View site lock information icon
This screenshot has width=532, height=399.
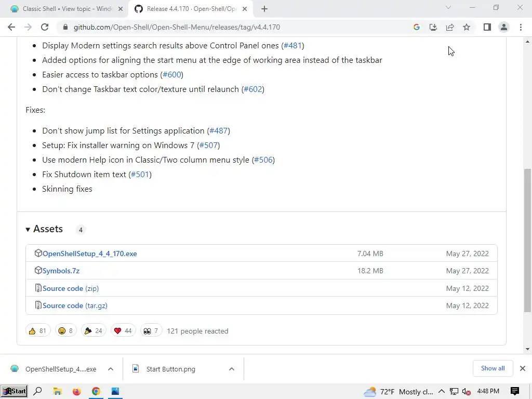point(65,27)
